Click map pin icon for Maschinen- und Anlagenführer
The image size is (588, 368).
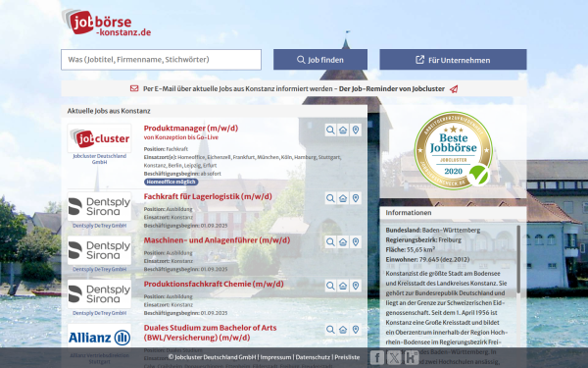(356, 241)
